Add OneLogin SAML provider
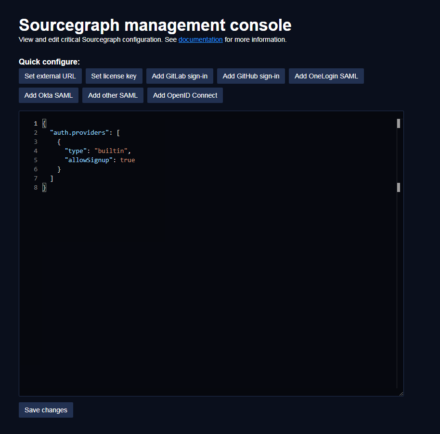 (x=326, y=76)
